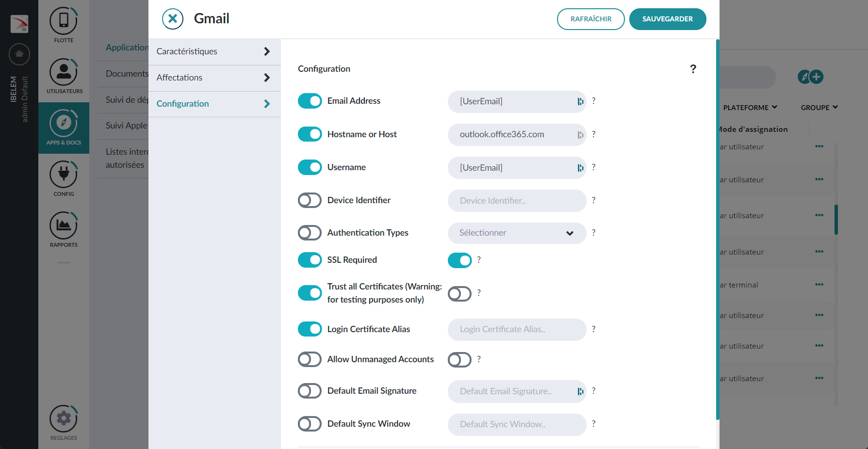
Task: Open variable picker for Email Address field
Action: [580, 101]
